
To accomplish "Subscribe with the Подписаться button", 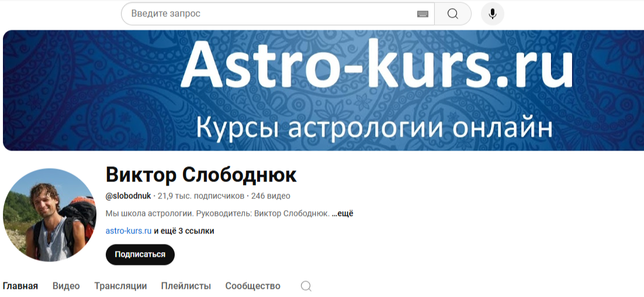I will click(x=140, y=254).
